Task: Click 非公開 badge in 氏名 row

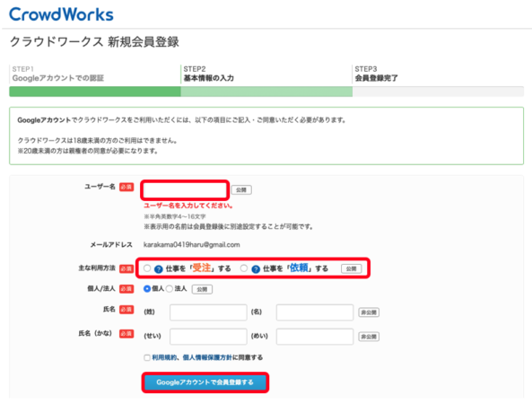Action: 369,312
